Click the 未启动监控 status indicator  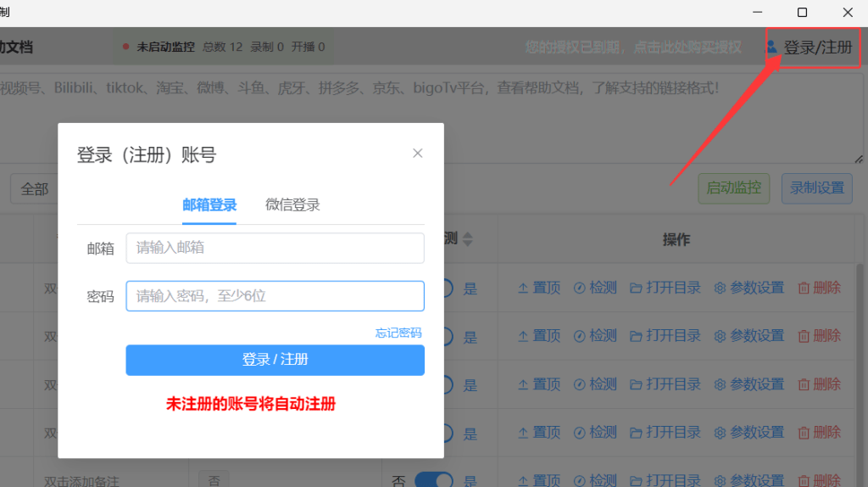click(159, 48)
